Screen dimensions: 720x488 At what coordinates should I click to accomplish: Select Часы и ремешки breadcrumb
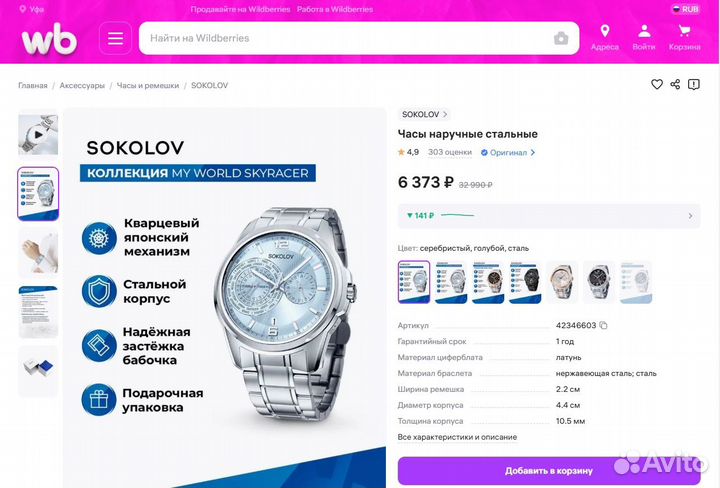(147, 85)
